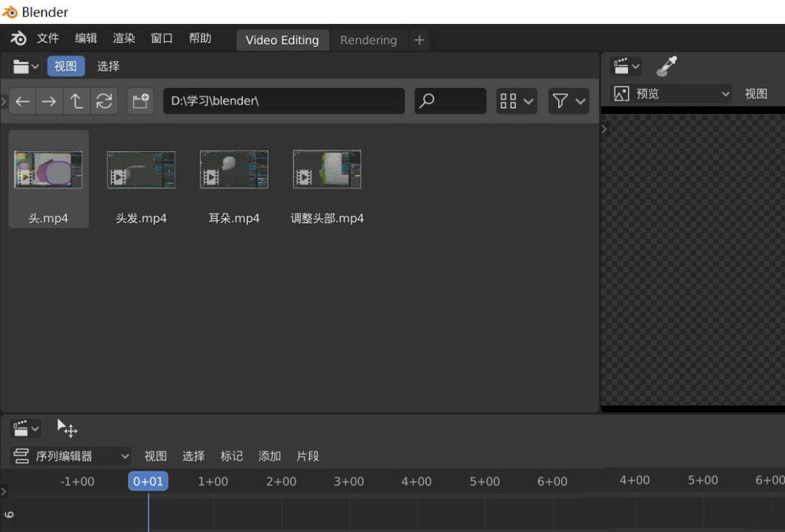Navigate back using the left arrow icon

click(x=22, y=101)
